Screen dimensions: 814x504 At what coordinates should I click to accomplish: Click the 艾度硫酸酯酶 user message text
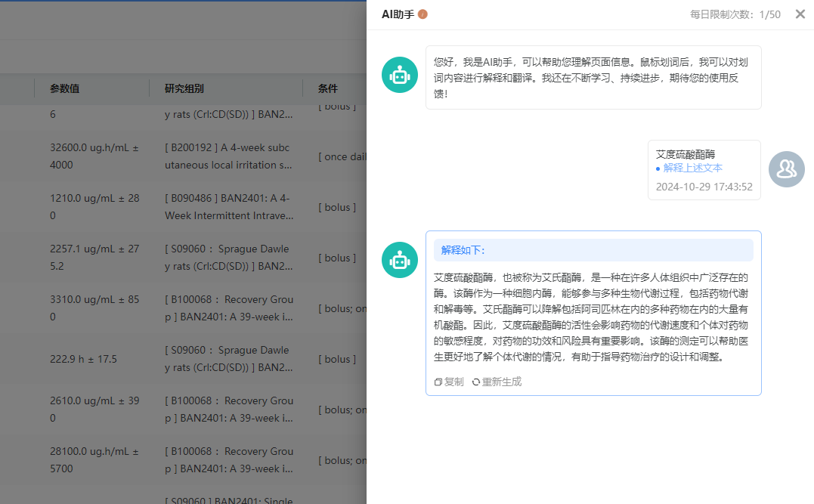point(686,154)
